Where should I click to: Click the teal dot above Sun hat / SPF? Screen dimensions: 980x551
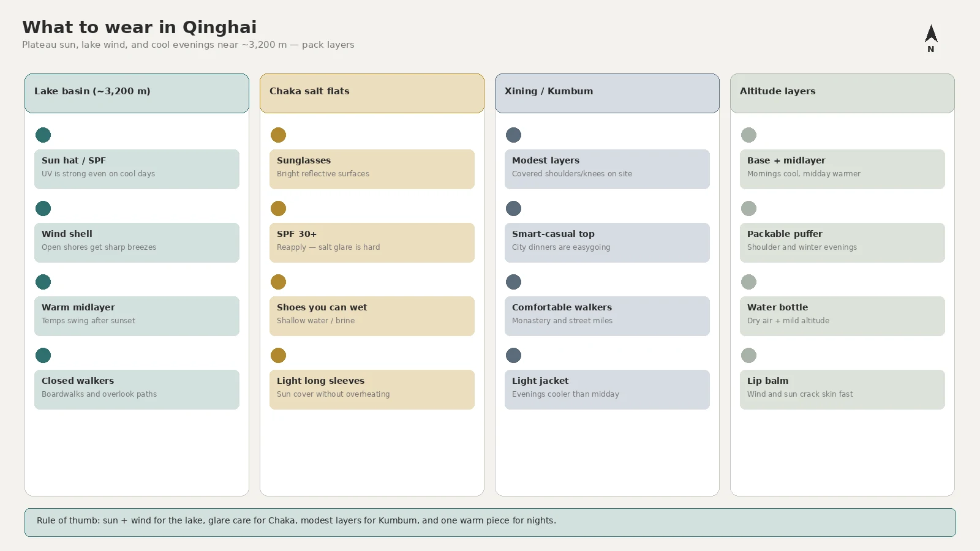pos(43,135)
